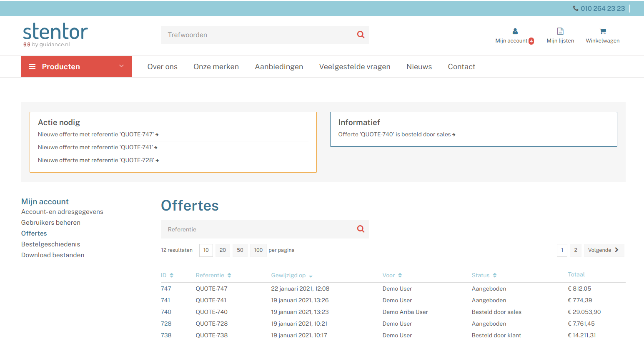Image resolution: width=644 pixels, height=344 pixels.
Task: Click the magnifier icon in Trefwoorden search
Action: pyautogui.click(x=361, y=35)
